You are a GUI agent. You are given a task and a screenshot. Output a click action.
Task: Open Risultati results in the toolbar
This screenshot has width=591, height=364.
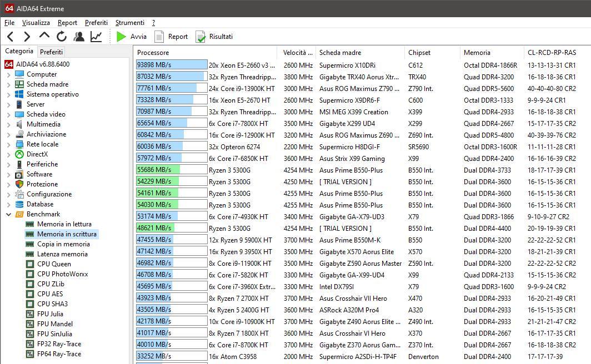[214, 37]
